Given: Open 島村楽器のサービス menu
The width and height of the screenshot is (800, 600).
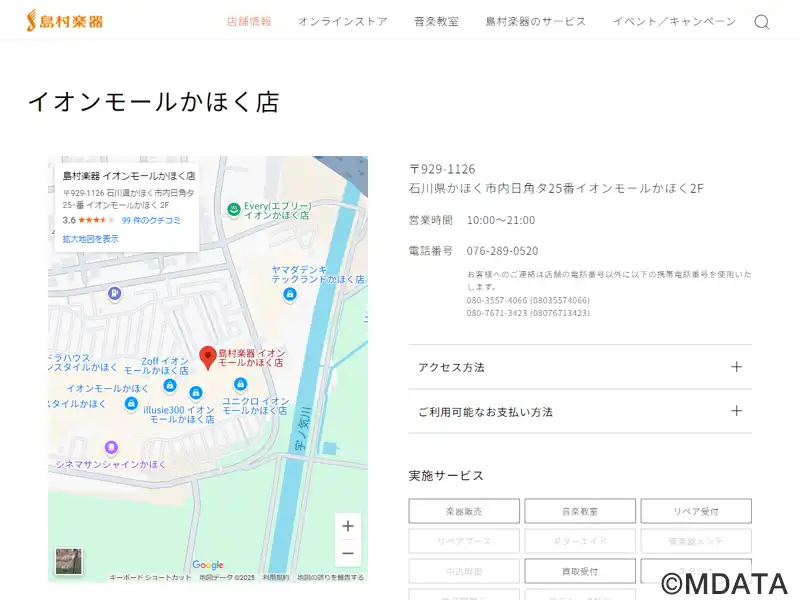Looking at the screenshot, I should click(536, 21).
